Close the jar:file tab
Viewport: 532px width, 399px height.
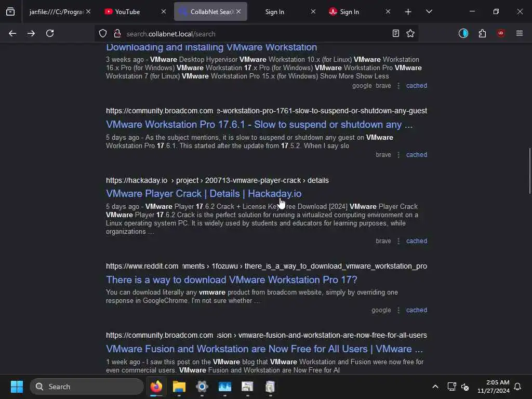(88, 11)
